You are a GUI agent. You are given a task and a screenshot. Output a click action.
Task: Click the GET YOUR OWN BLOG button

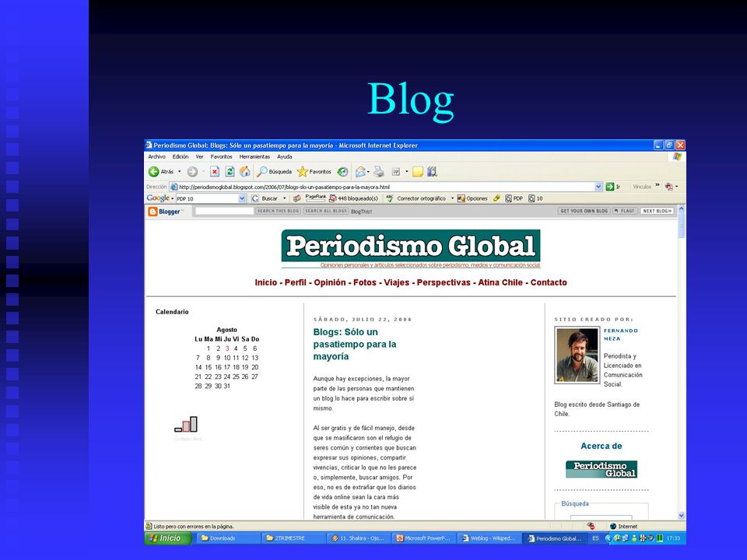pos(584,211)
